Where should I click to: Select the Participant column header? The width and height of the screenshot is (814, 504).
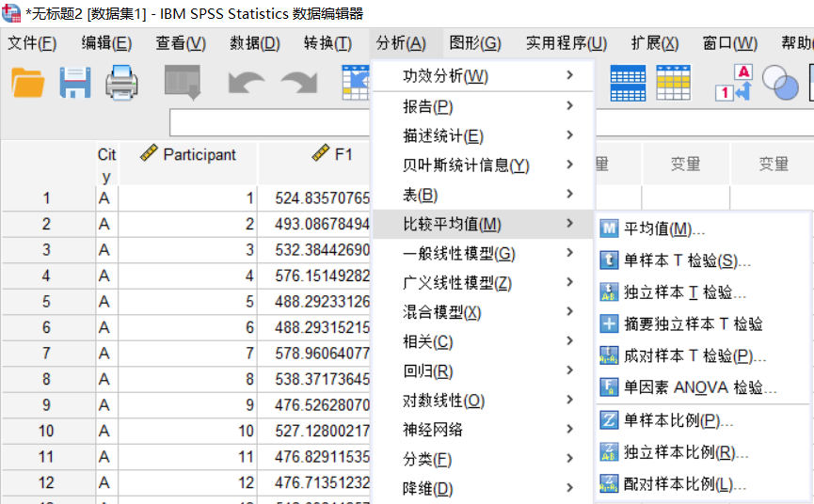pos(188,164)
